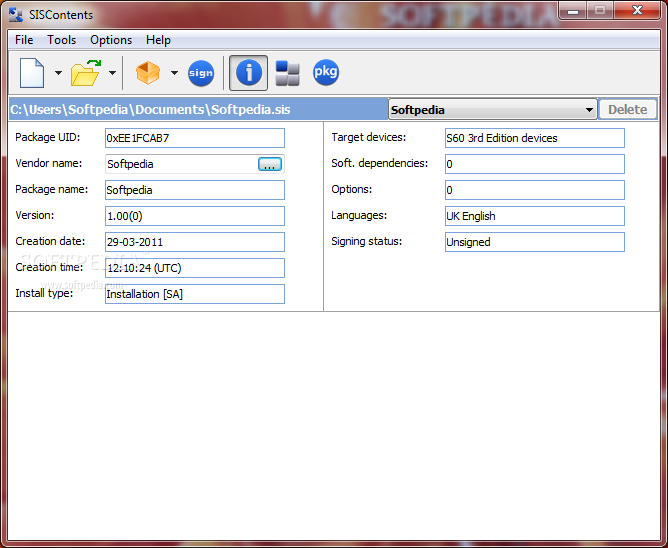Image resolution: width=668 pixels, height=548 pixels.
Task: Click the SISContents title bar app icon
Action: [16, 14]
